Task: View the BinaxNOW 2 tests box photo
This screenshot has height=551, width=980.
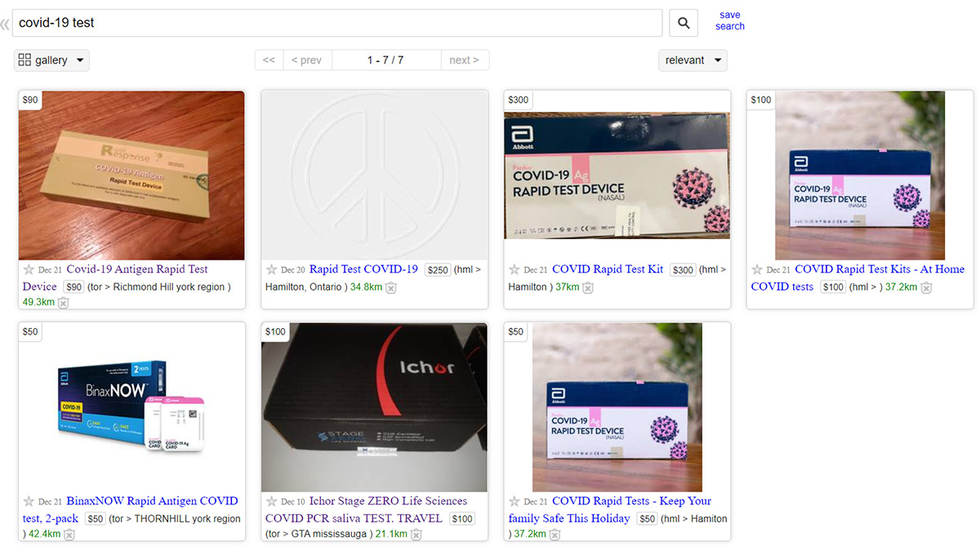Action: [131, 407]
